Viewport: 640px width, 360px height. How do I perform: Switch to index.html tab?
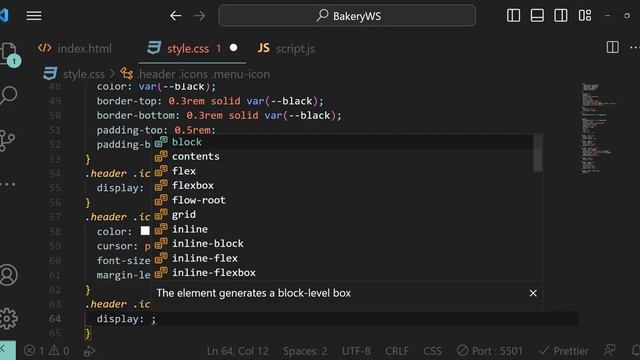pos(75,49)
